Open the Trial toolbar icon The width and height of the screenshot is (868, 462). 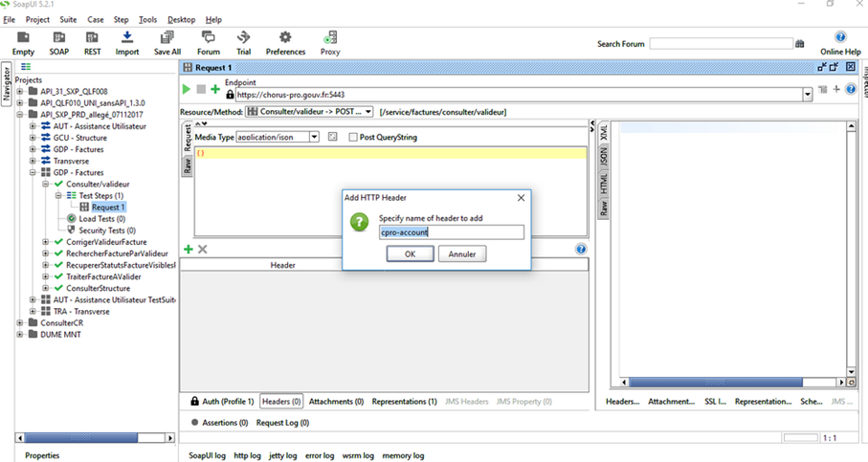(244, 43)
